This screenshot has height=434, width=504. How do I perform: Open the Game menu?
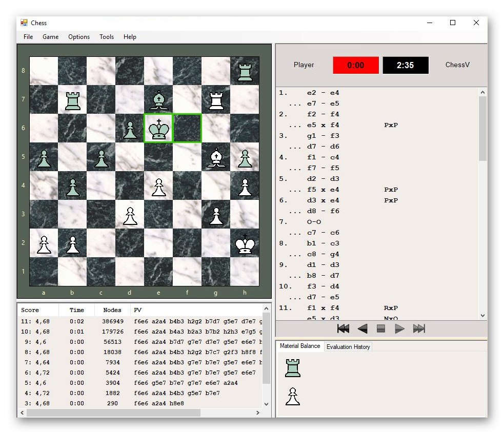point(50,36)
